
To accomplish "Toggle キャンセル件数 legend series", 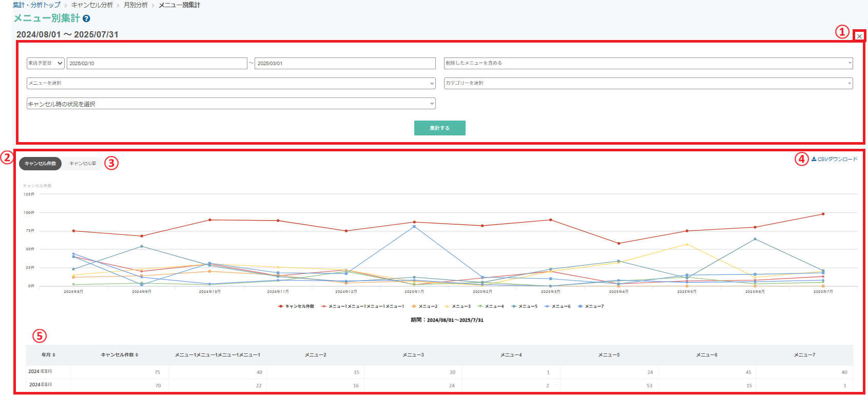I will click(296, 306).
